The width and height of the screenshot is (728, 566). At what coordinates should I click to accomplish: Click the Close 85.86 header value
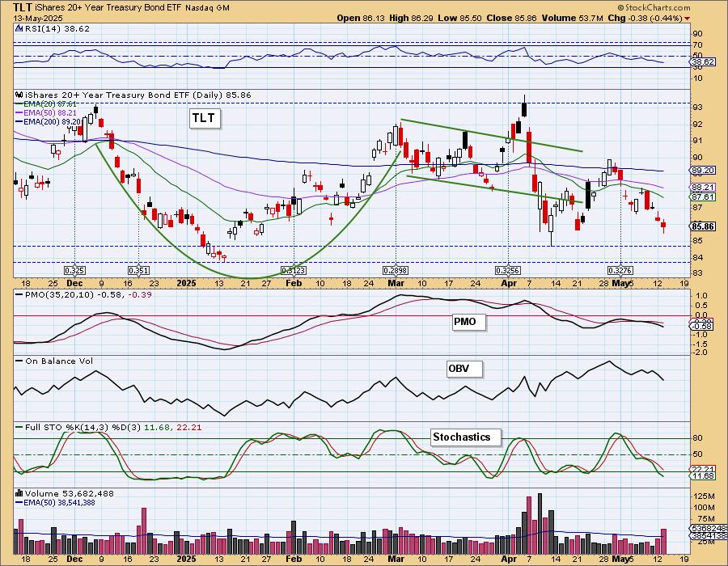512,18
